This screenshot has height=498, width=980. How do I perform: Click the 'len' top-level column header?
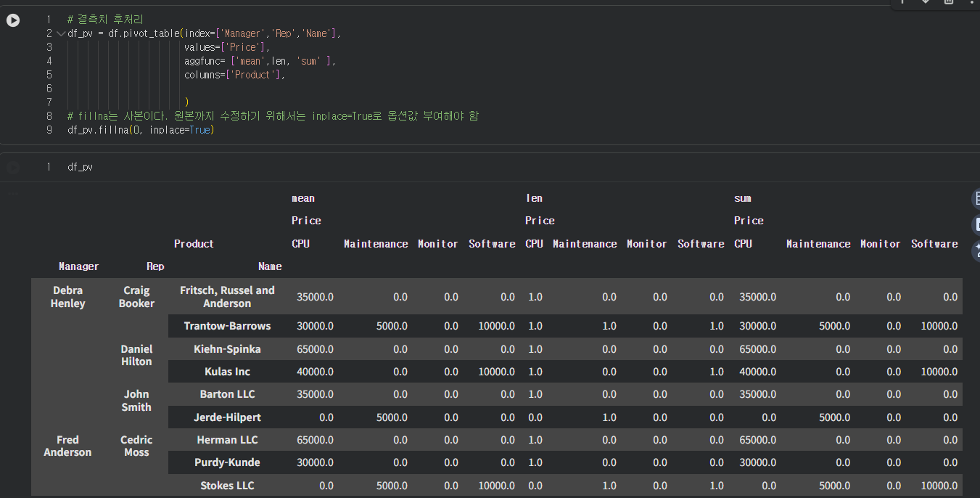(534, 198)
